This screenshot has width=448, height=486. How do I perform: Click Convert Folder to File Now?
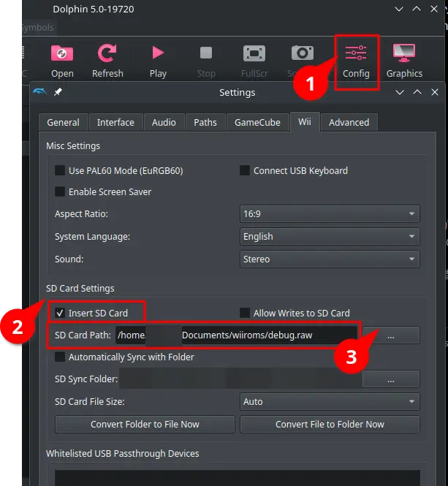145,425
